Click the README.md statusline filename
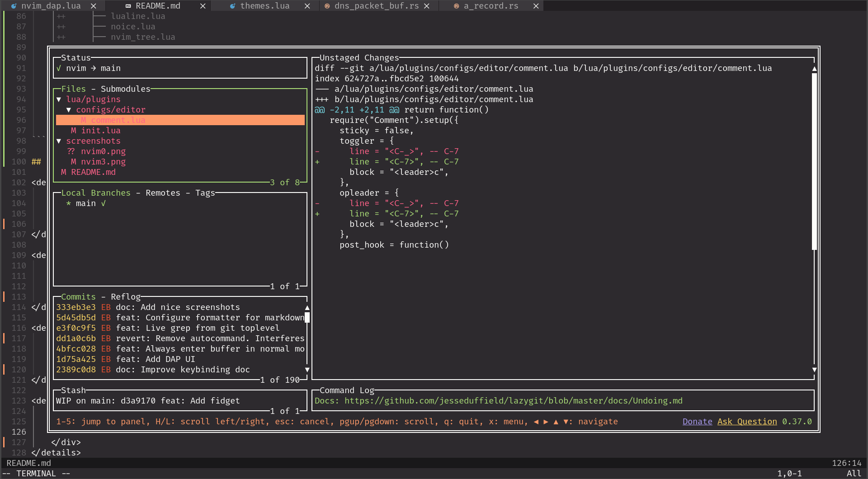 pyautogui.click(x=29, y=463)
